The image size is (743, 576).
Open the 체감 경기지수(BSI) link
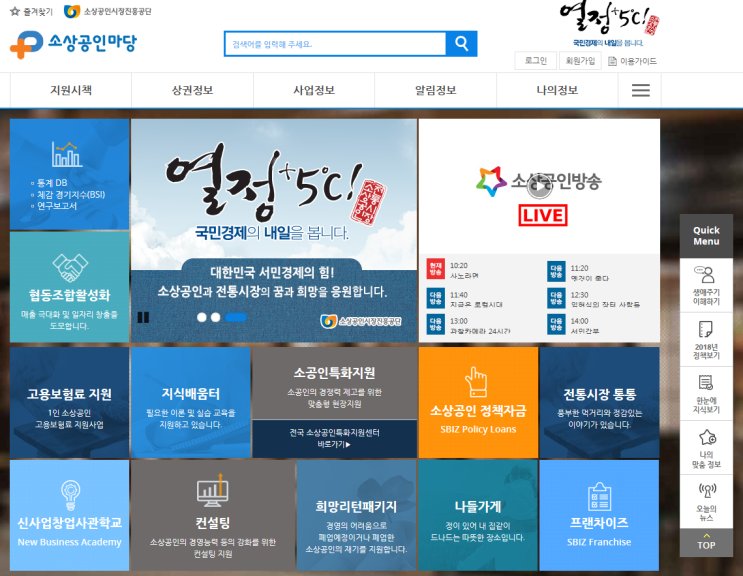(x=71, y=194)
